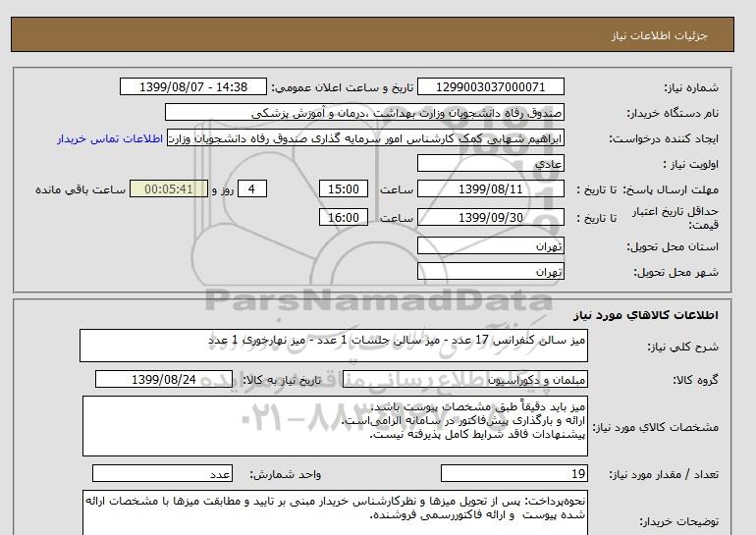The image size is (756, 535).
Task: Click the general description box about میز سالن کنفرانس
Action: point(334,346)
